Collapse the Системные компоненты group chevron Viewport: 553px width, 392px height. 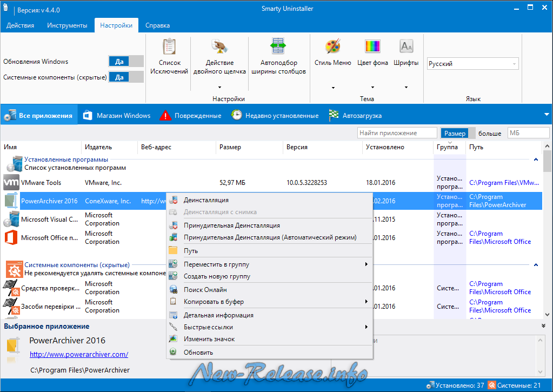[536, 264]
